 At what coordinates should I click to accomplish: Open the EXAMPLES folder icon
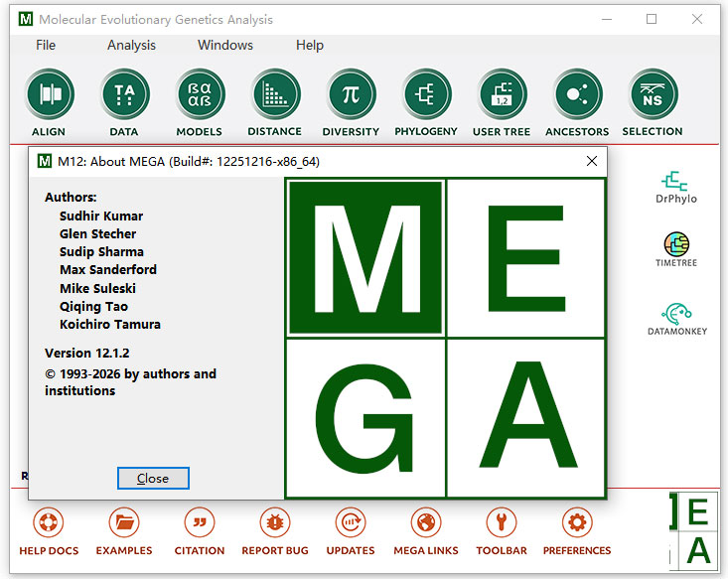tap(124, 522)
